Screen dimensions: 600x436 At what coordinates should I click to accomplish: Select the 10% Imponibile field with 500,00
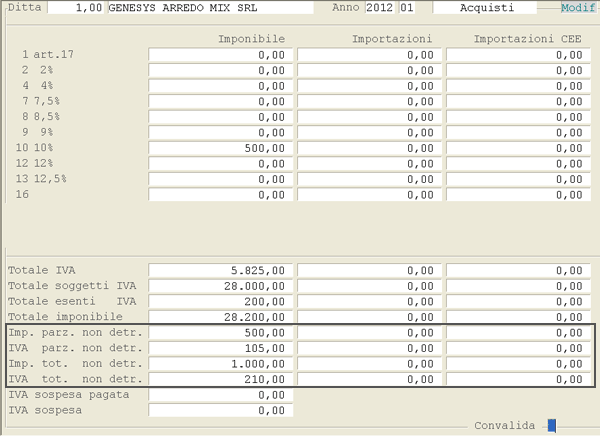(x=220, y=147)
